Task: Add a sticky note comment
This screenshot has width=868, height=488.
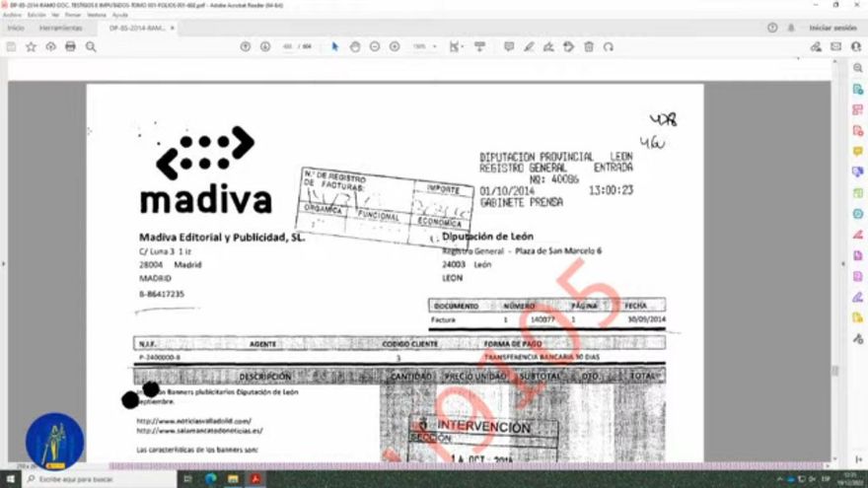Action: click(x=509, y=47)
